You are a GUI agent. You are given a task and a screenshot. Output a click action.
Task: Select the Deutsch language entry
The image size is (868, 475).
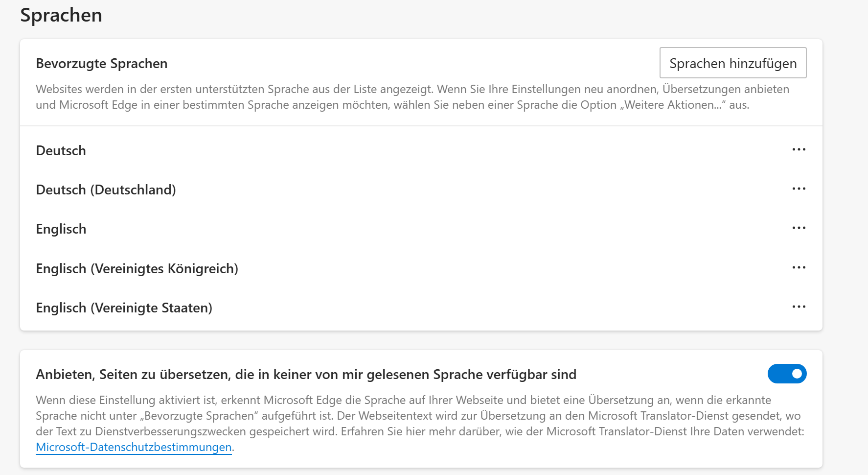pos(61,151)
